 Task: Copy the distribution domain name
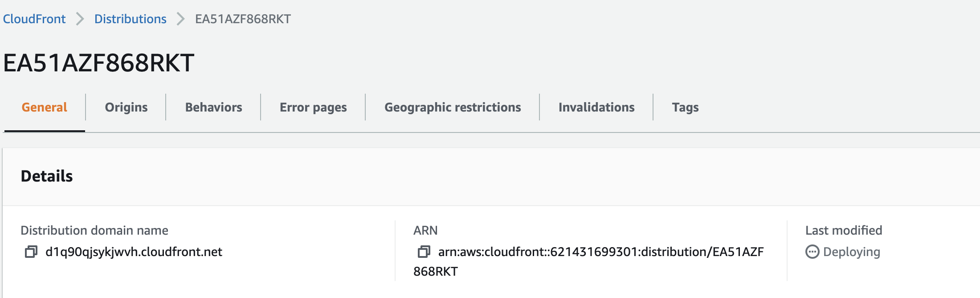coord(30,251)
